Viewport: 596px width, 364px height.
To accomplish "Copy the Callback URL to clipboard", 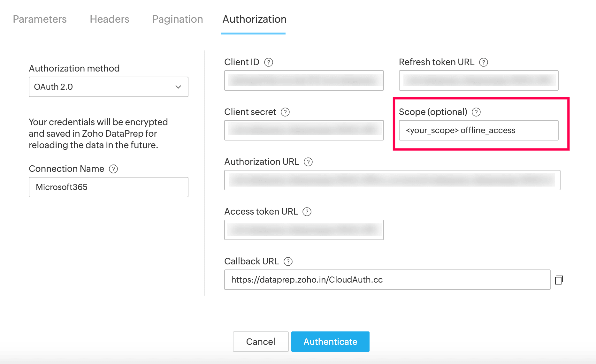I will point(559,280).
